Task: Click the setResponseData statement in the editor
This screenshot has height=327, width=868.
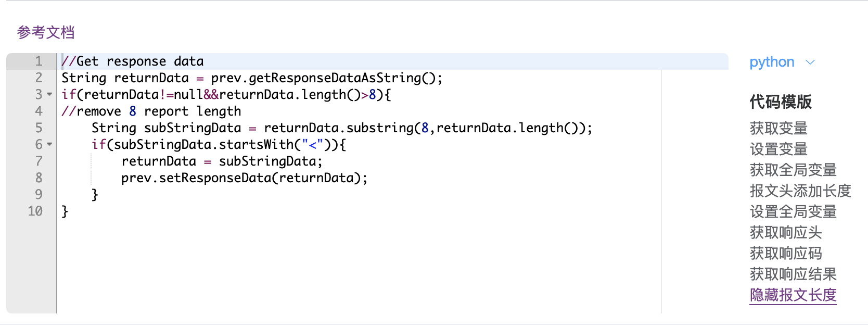Action: click(x=244, y=178)
